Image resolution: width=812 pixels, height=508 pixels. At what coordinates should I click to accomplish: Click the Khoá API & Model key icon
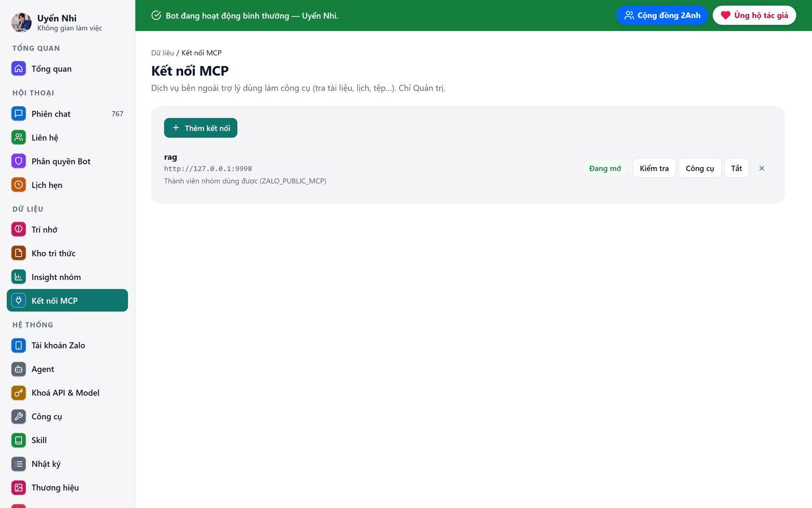point(19,393)
